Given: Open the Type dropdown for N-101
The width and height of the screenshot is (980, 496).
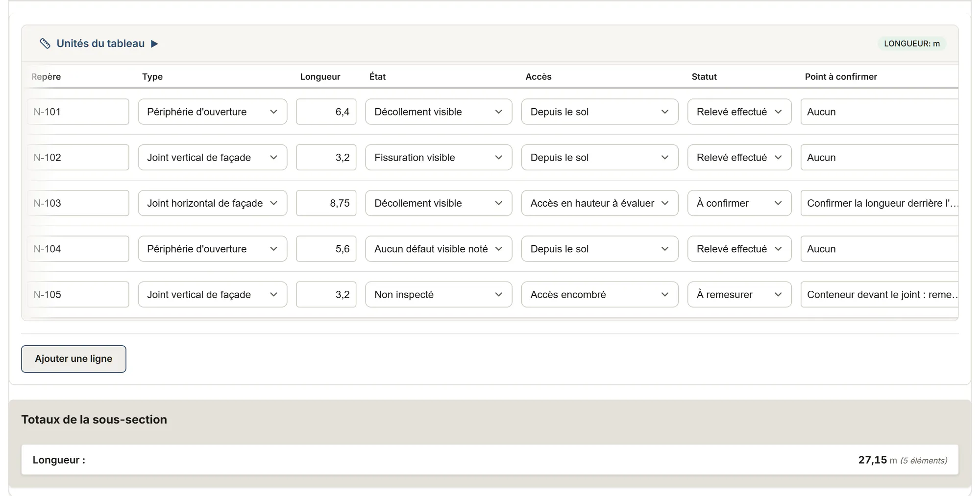Looking at the screenshot, I should point(213,112).
